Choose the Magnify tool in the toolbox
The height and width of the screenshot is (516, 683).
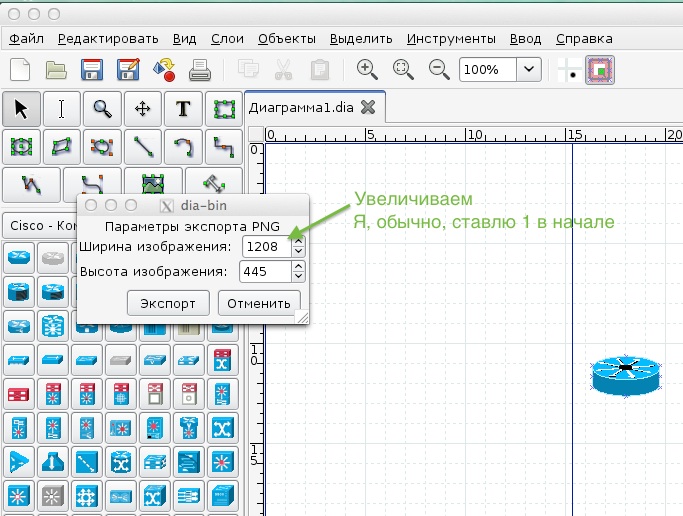[x=102, y=109]
